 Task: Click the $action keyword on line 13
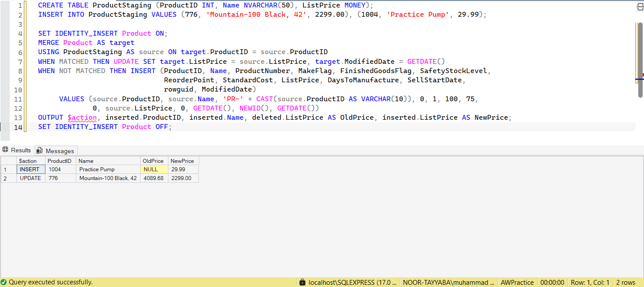click(82, 118)
